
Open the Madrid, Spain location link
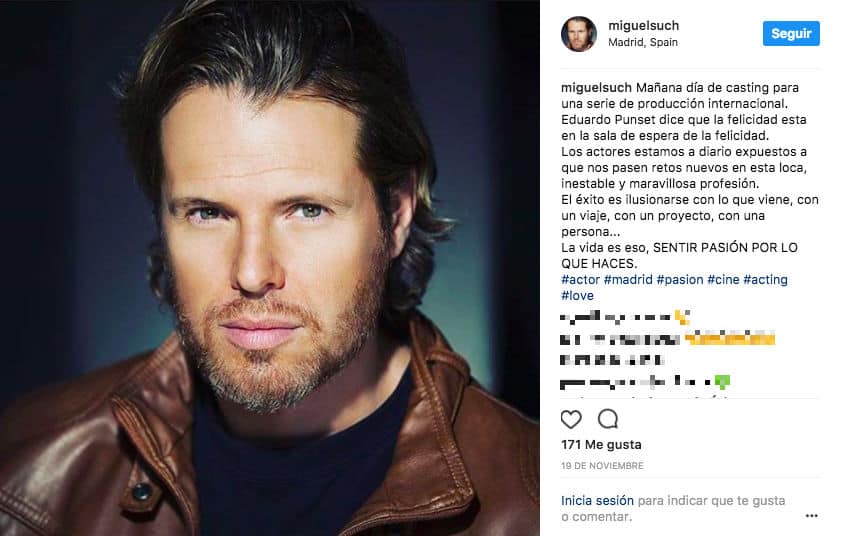click(643, 42)
